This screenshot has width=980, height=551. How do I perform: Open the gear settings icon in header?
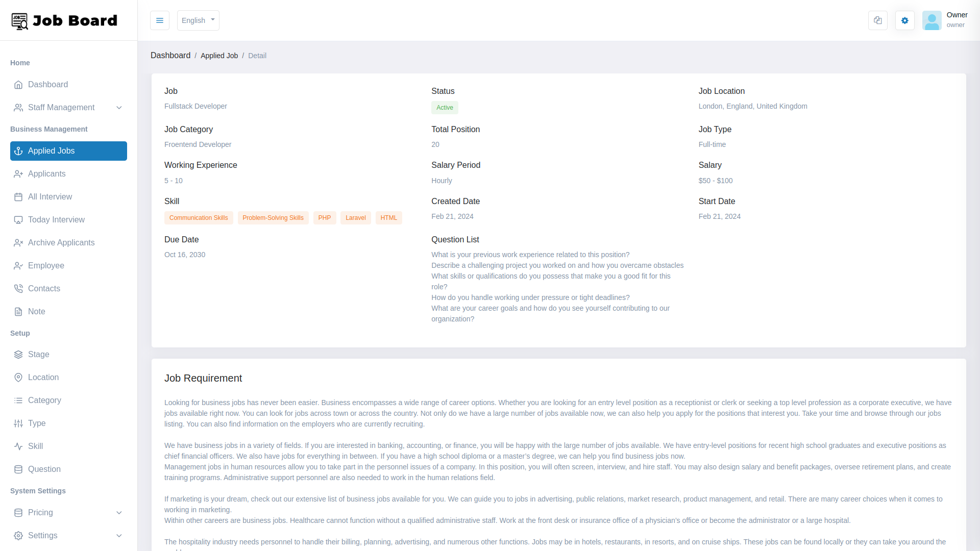(905, 20)
